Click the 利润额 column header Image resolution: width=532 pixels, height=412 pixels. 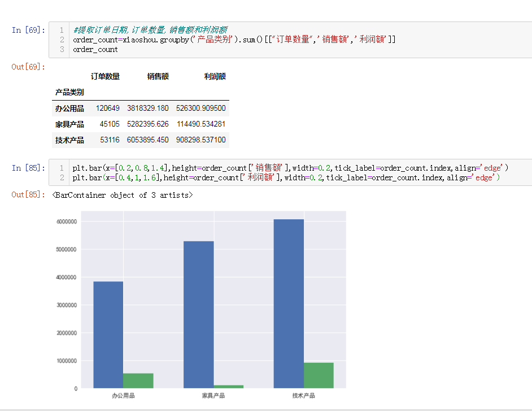tap(215, 76)
